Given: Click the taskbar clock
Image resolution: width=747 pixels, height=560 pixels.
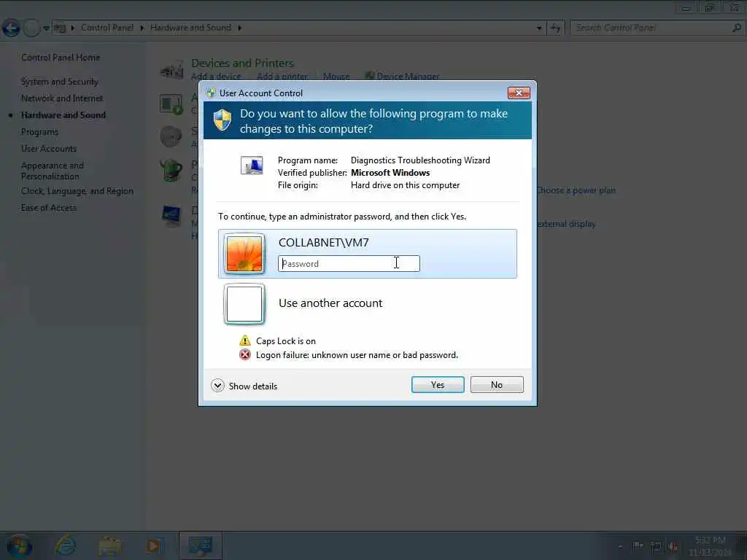Looking at the screenshot, I should point(710,546).
